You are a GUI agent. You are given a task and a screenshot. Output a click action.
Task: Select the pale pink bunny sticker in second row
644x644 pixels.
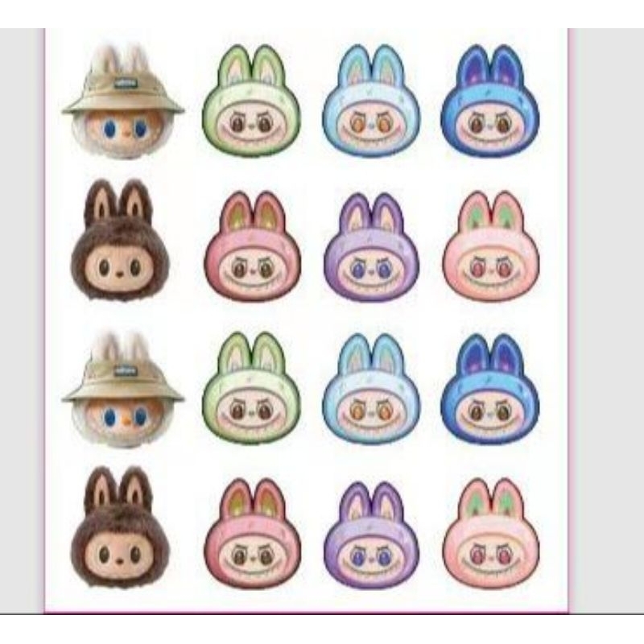coord(491,246)
